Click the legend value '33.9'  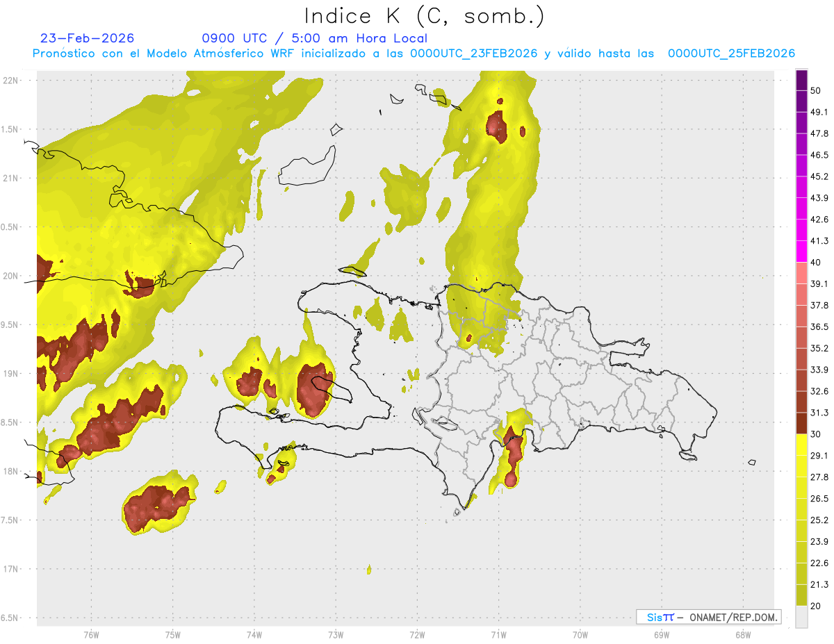819,370
